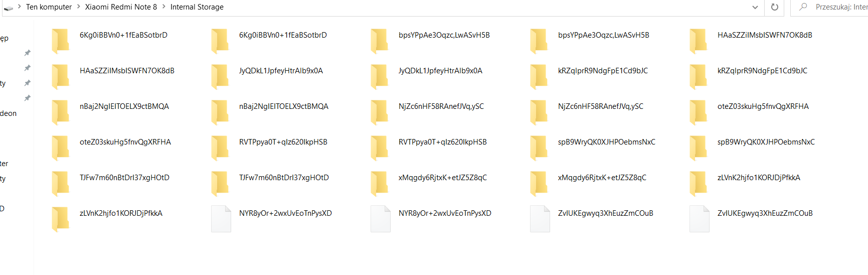Open the address bar history dropdown
The height and width of the screenshot is (275, 868).
pyautogui.click(x=755, y=7)
